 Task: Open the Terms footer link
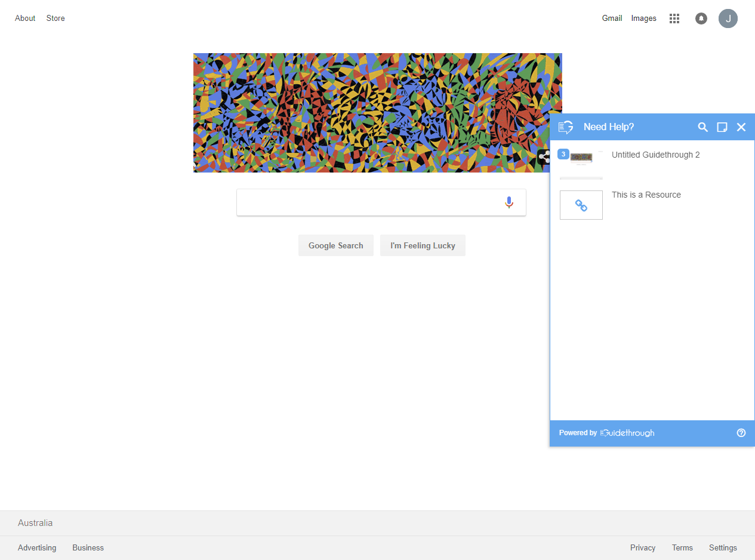682,547
